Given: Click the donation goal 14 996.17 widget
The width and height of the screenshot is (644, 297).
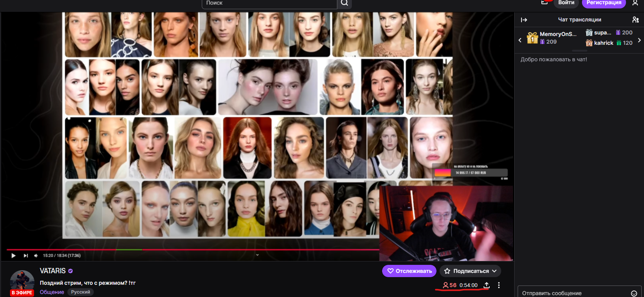Looking at the screenshot, I should point(471,173).
